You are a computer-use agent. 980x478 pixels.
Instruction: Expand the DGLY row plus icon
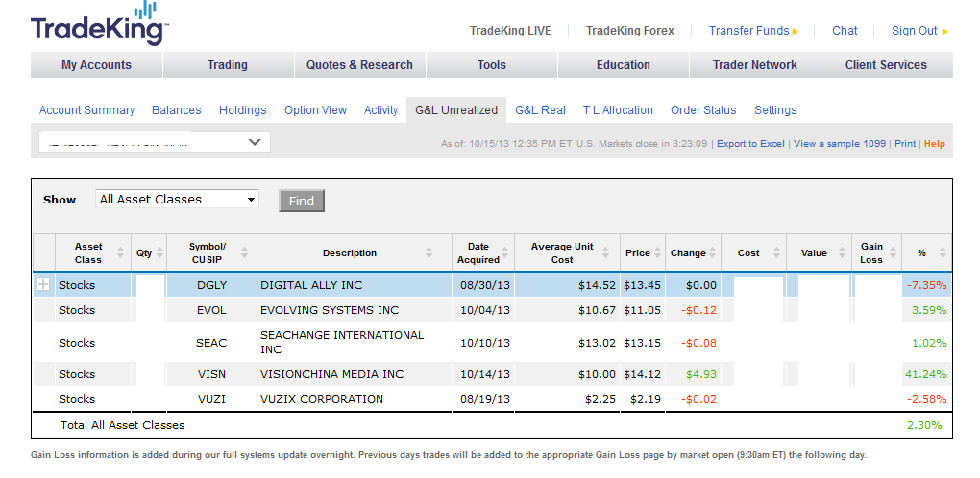pyautogui.click(x=43, y=284)
